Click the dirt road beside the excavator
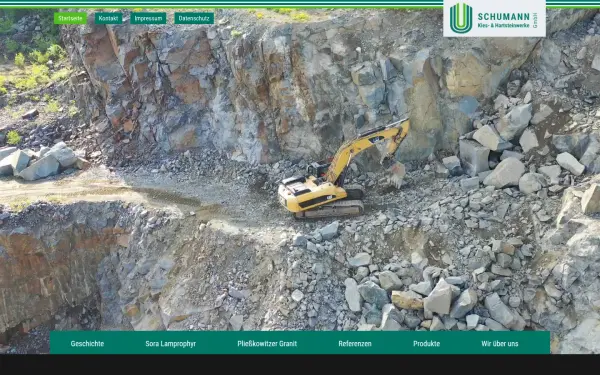 tap(115, 189)
